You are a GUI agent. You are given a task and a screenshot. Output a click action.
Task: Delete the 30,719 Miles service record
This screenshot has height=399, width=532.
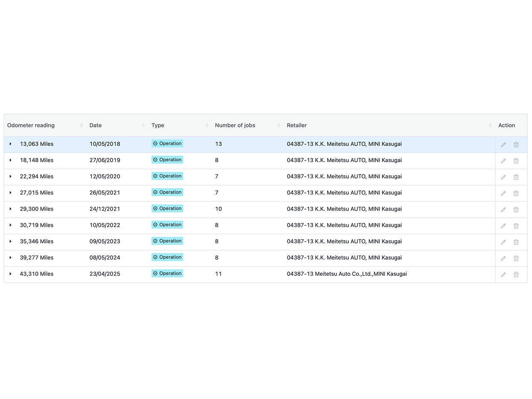click(516, 226)
